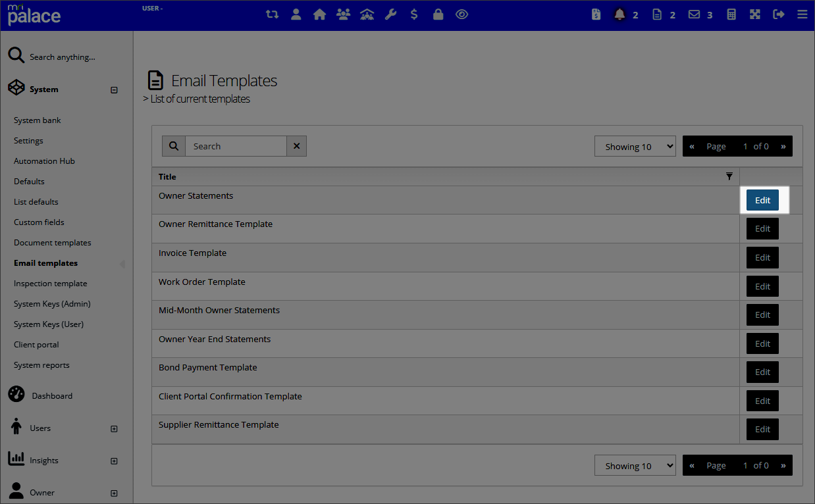The height and width of the screenshot is (504, 815).
Task: Click the sidebar search magnifier icon
Action: (x=16, y=56)
